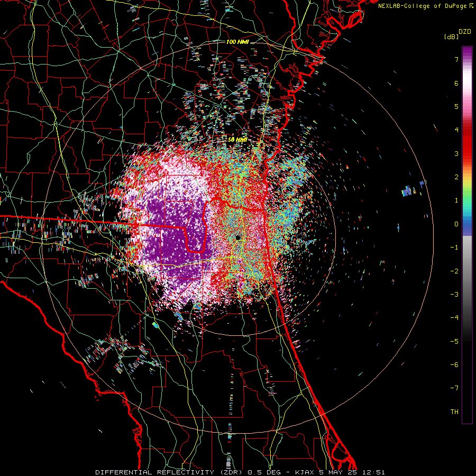The image size is (476, 476).
Task: Click the DIFFERENTIAL REFLECTIVITY caption text
Action: (155, 472)
